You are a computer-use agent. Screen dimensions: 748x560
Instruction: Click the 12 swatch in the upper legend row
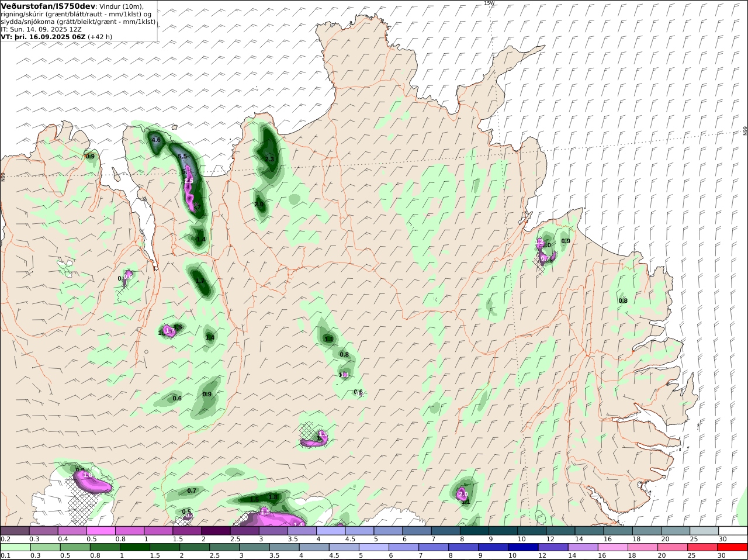tap(560, 531)
